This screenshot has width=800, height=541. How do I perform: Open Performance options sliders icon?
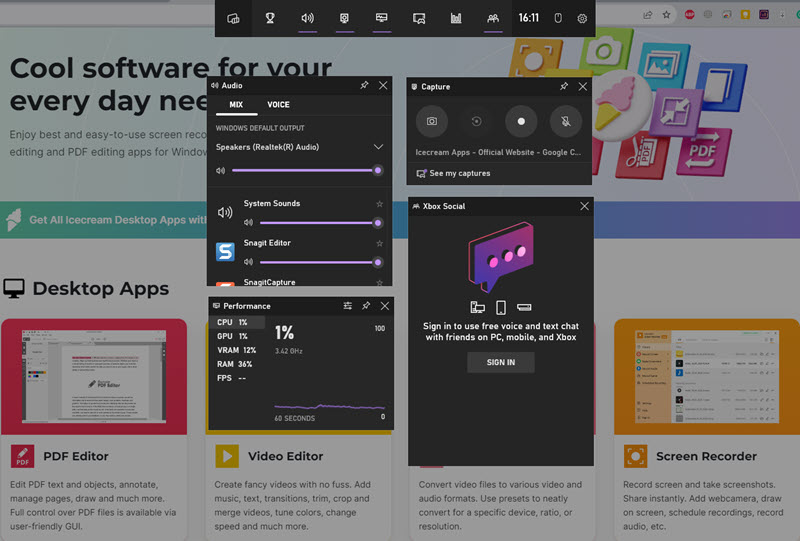pyautogui.click(x=347, y=306)
